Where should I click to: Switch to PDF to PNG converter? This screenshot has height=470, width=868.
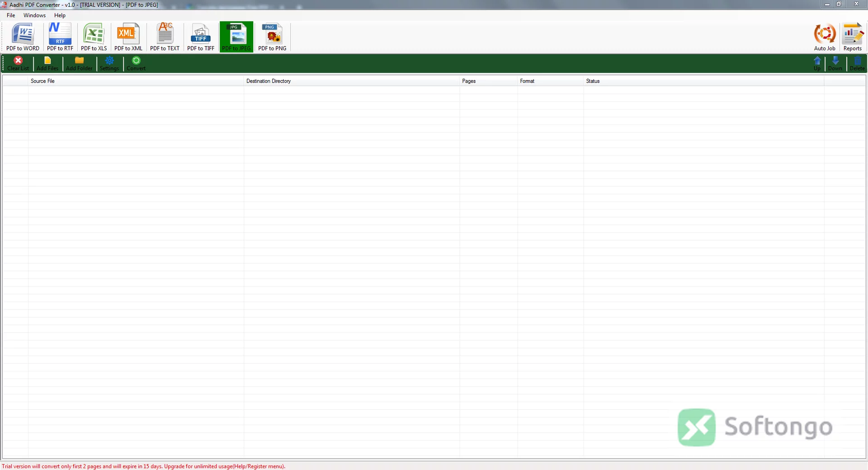272,37
